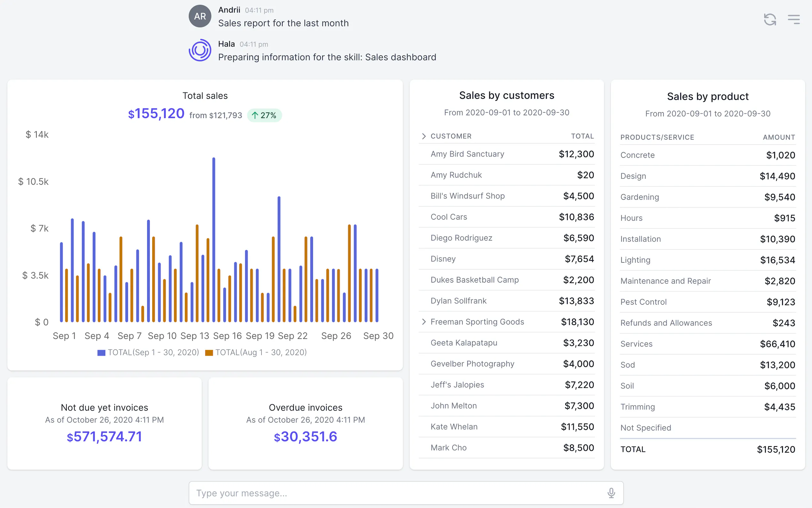Click the Hala assistant logo avatar

(x=200, y=51)
